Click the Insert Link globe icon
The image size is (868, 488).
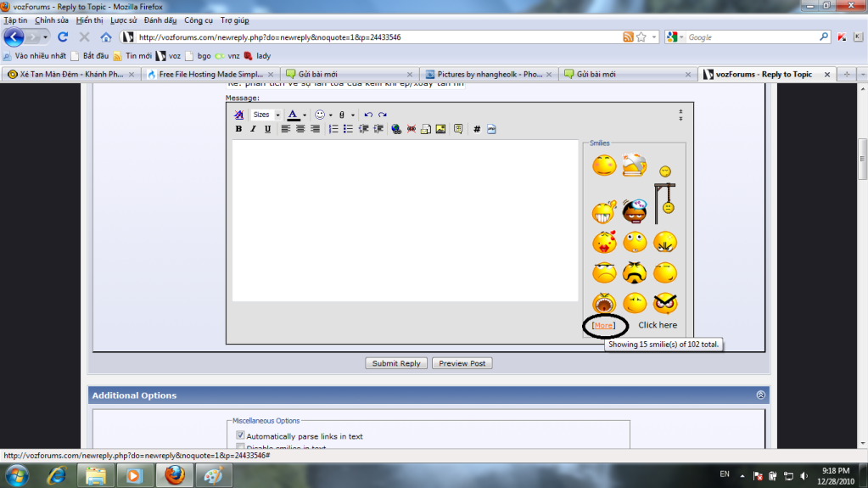click(x=395, y=129)
